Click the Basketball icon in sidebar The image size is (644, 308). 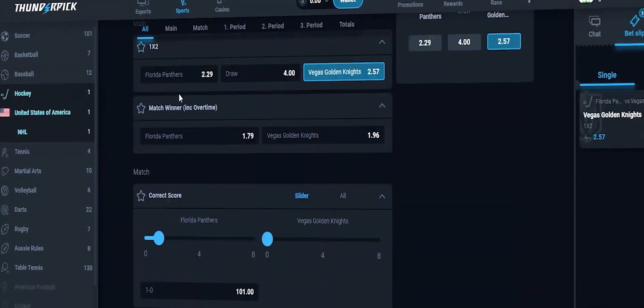(5, 55)
